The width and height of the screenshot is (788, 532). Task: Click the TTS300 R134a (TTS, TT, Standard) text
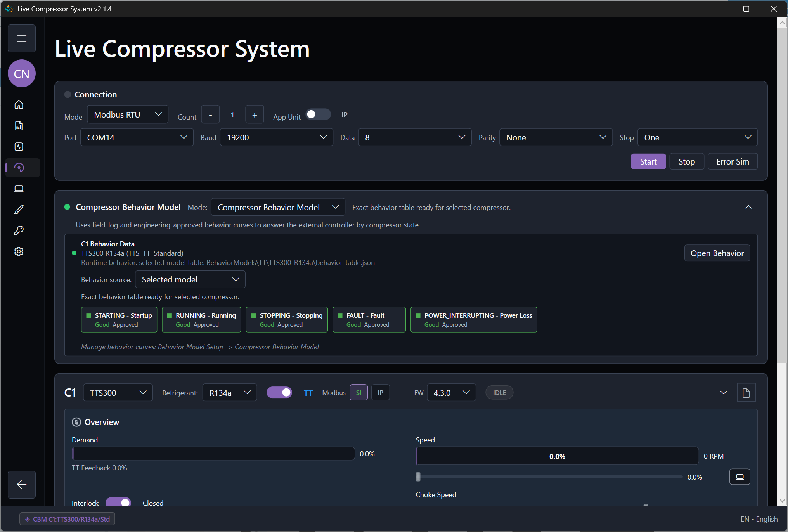click(x=132, y=253)
